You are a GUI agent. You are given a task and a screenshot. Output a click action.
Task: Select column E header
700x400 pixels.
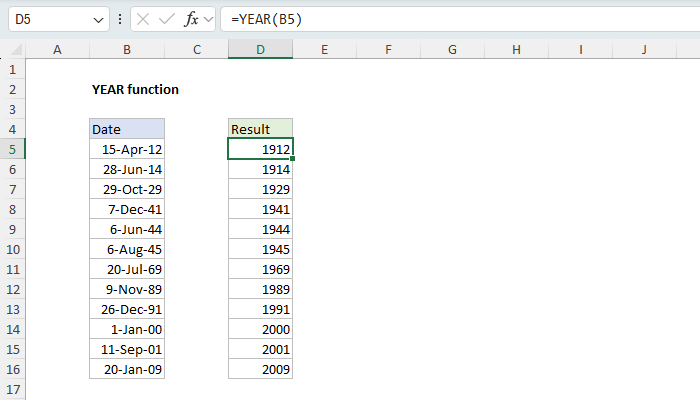325,49
